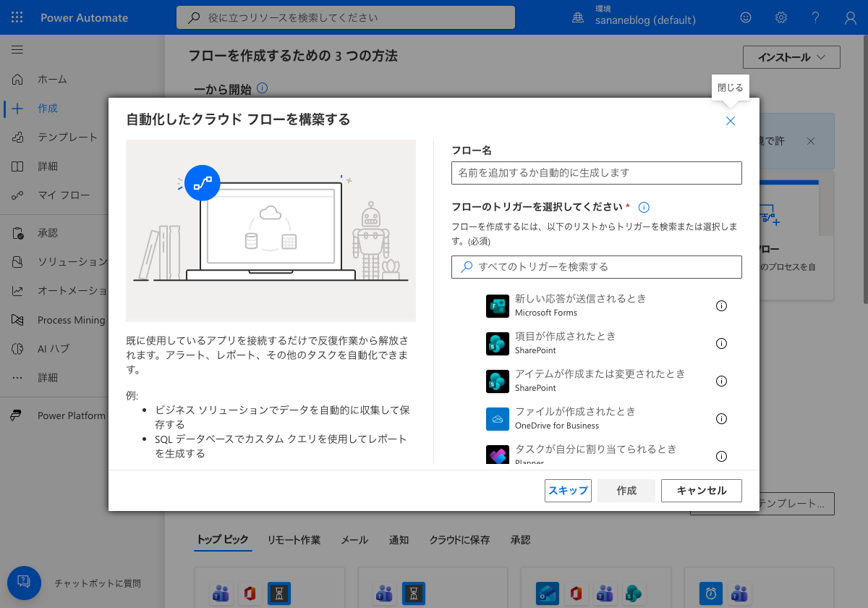Click the スキップ button
Image resolution: width=868 pixels, height=608 pixels.
click(568, 491)
